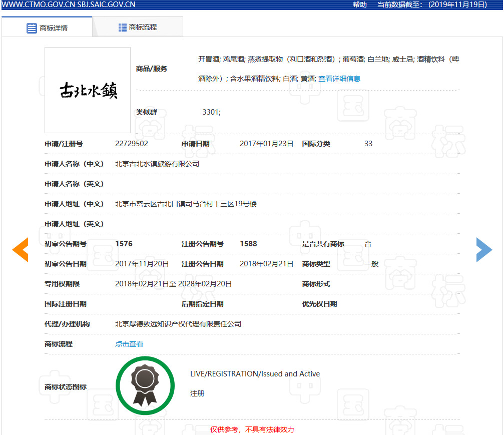Click the 商品/服务 label
Image resolution: width=504 pixels, height=435 pixels.
(151, 69)
